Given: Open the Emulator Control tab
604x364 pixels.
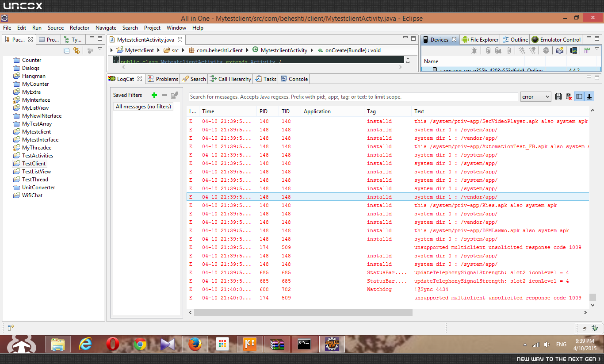Looking at the screenshot, I should pyautogui.click(x=556, y=40).
